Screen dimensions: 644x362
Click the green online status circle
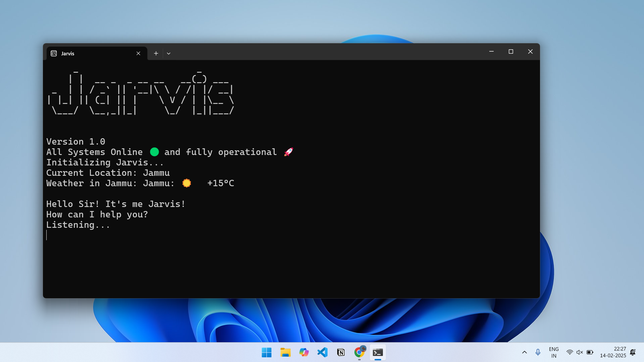[154, 152]
